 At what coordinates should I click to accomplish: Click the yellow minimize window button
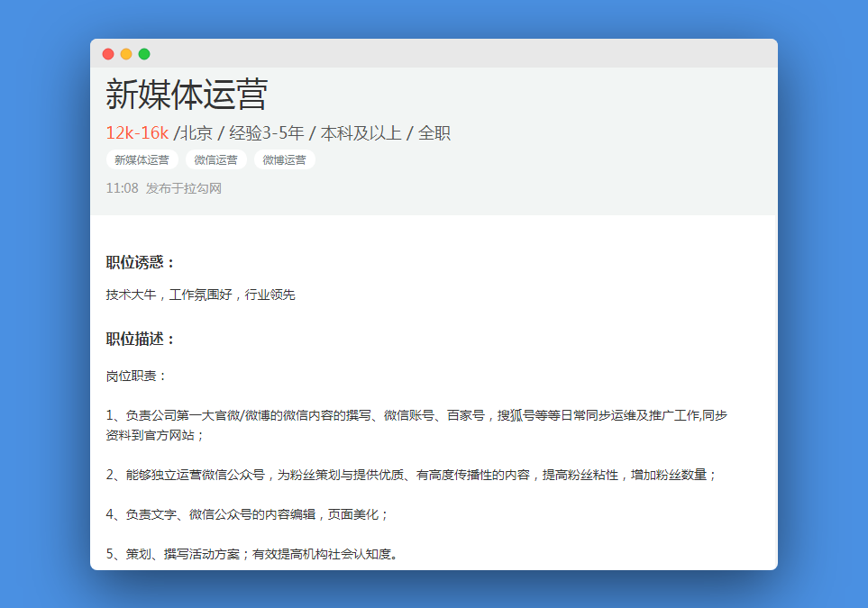coord(126,54)
